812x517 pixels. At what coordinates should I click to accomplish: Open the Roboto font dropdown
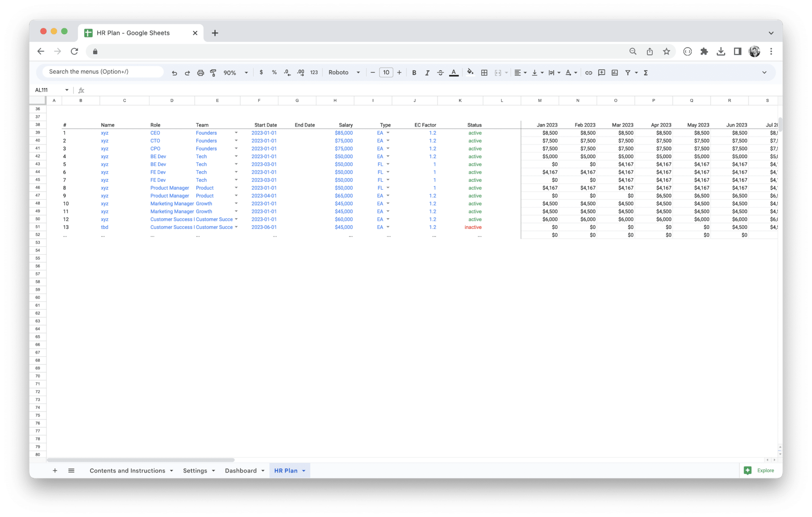coord(344,72)
